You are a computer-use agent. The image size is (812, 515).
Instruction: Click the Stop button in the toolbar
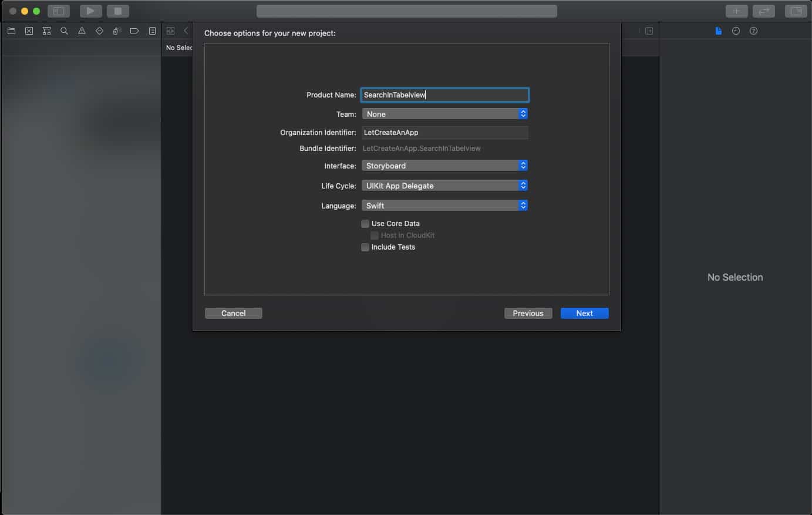pos(118,11)
